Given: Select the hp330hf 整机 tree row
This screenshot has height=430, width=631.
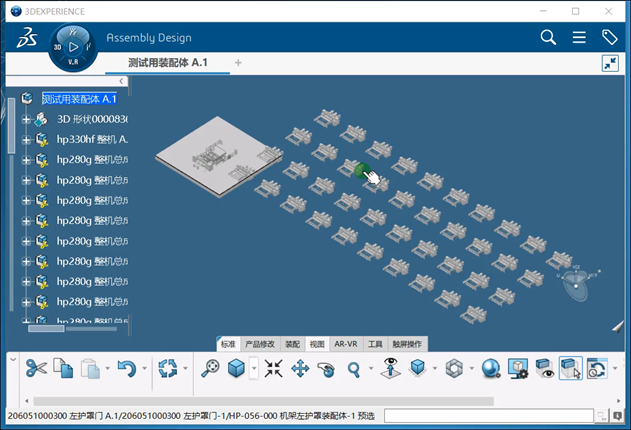Looking at the screenshot, I should 92,140.
